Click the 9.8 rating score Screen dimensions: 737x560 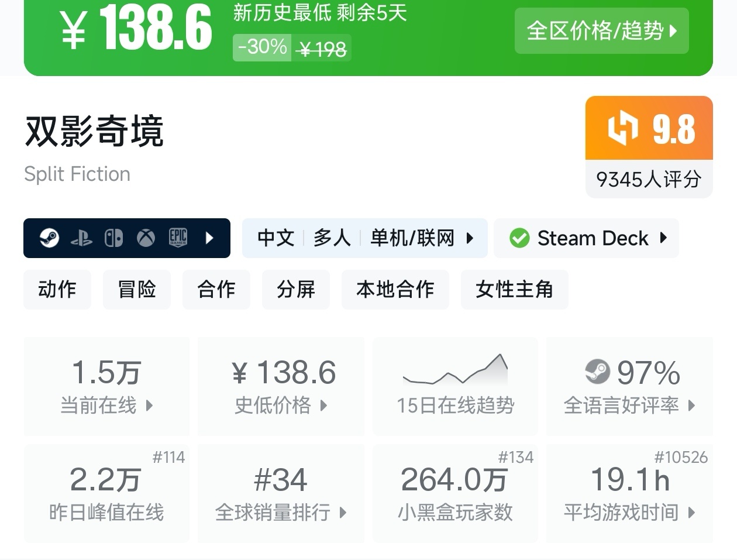click(x=674, y=128)
